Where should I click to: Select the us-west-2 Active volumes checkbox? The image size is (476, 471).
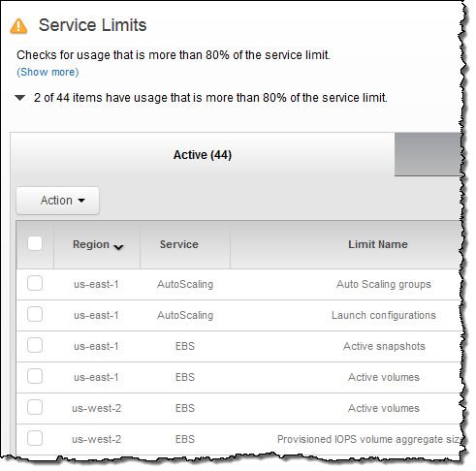pos(35,407)
